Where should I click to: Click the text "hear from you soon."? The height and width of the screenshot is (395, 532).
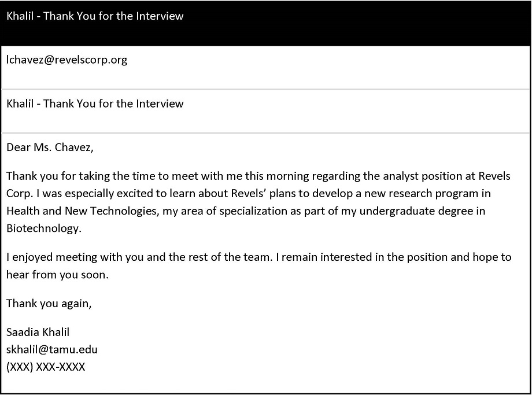[57, 275]
